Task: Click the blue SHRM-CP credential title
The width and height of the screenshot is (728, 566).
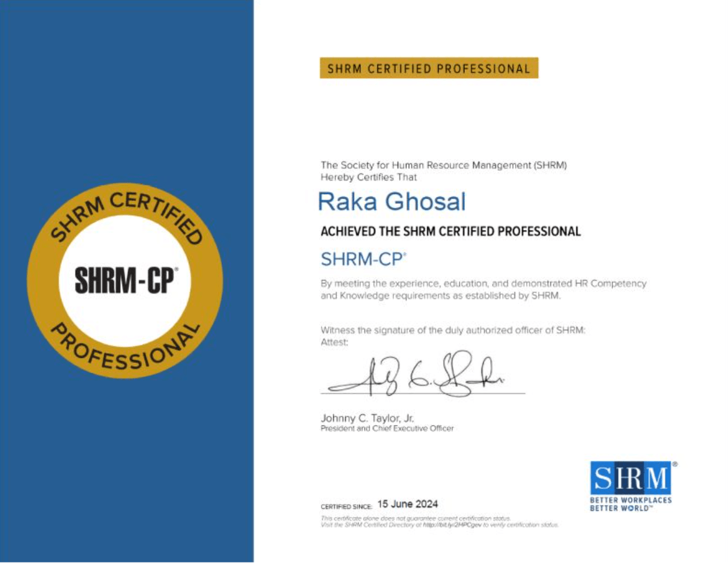Action: tap(363, 259)
